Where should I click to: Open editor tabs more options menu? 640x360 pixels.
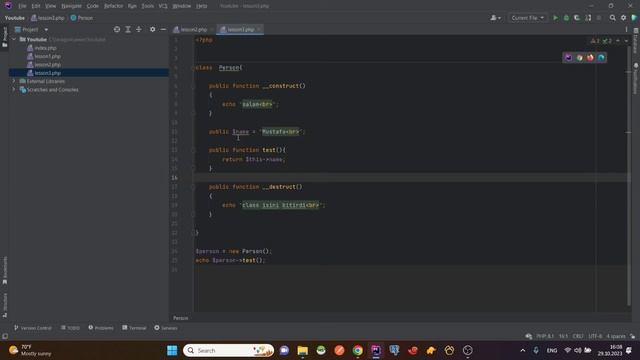point(626,29)
